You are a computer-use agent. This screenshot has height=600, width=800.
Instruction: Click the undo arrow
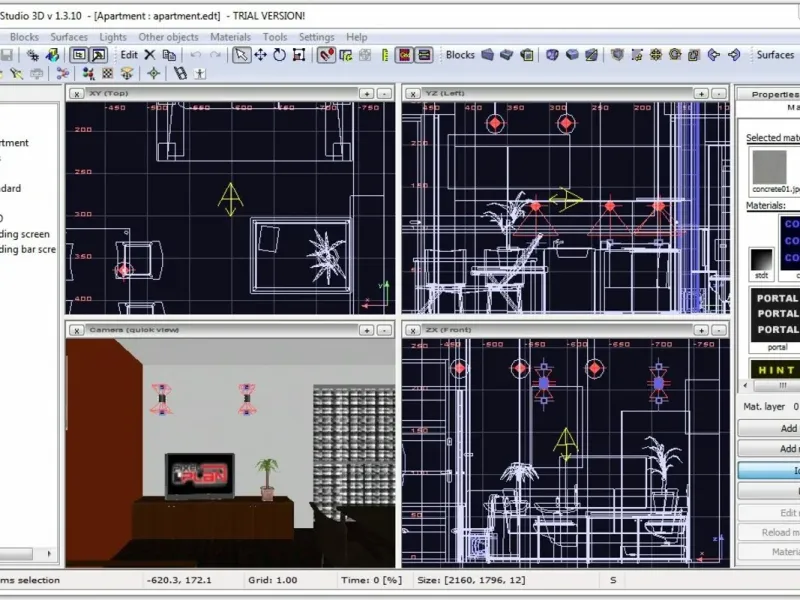195,55
